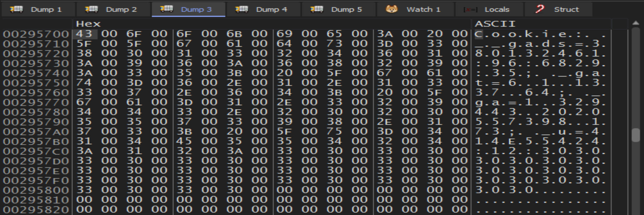Click the dog face icon for Watch 1

point(392,9)
